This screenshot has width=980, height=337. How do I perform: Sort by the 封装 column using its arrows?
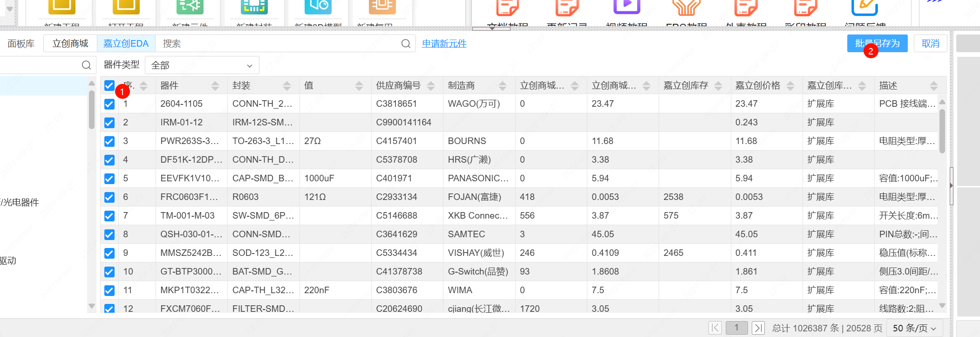[x=287, y=86]
